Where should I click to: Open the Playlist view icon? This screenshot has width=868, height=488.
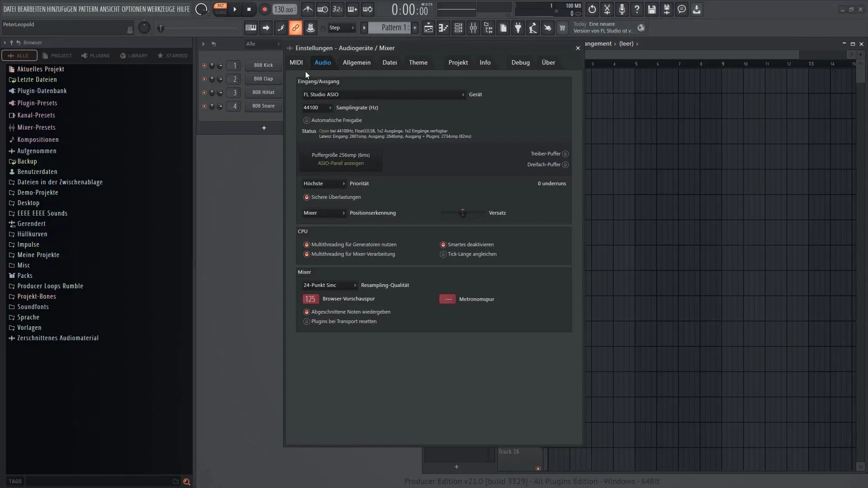point(428,28)
